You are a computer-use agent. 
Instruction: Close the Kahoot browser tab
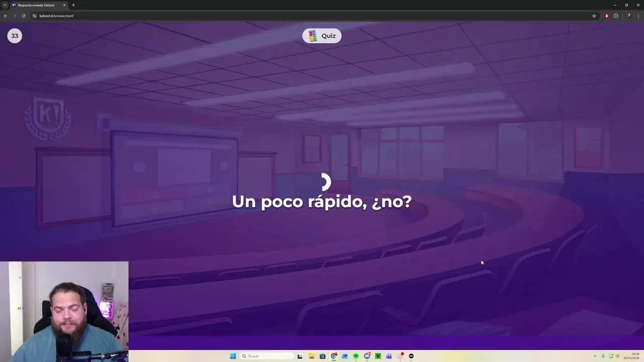coord(64,5)
